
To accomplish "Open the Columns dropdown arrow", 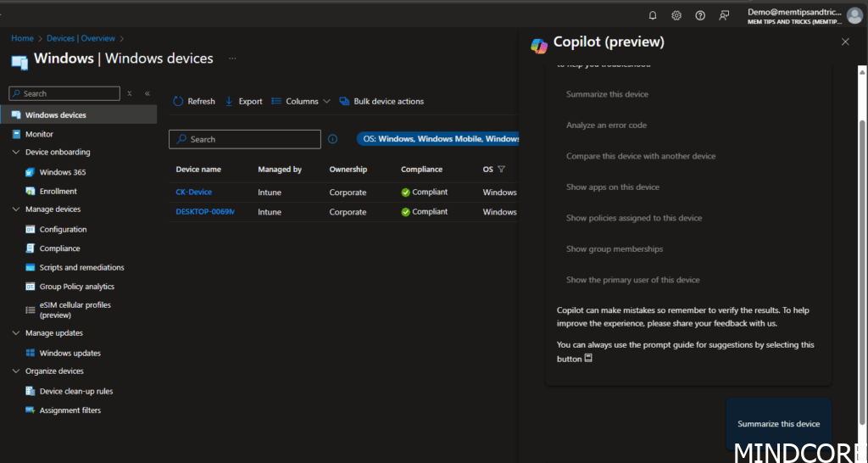I will 326,102.
